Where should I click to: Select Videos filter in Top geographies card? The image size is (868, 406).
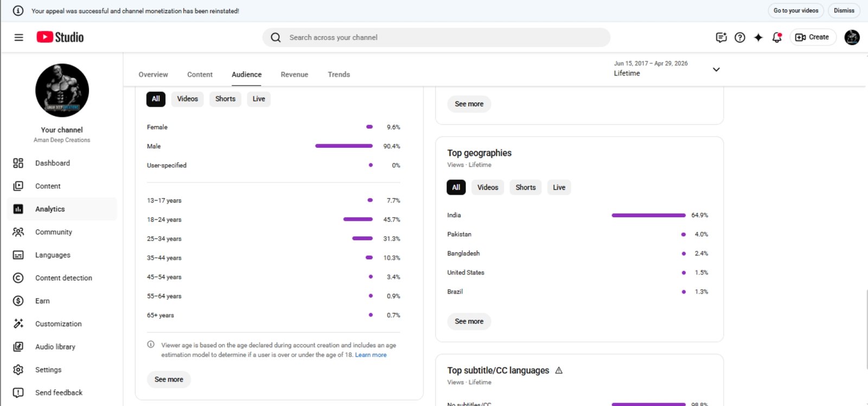pyautogui.click(x=487, y=187)
